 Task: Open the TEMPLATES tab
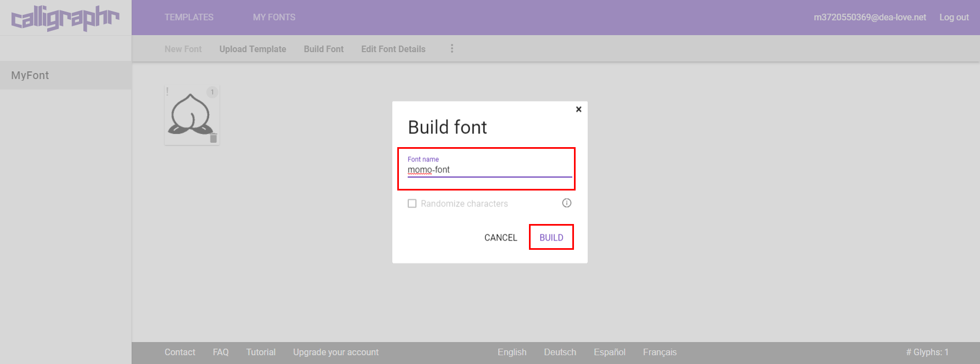coord(189,18)
